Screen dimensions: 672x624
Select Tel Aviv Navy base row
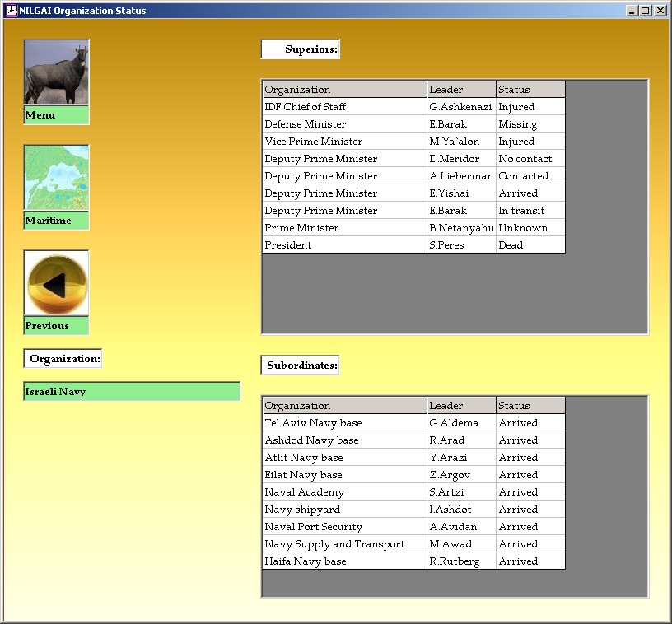point(344,423)
